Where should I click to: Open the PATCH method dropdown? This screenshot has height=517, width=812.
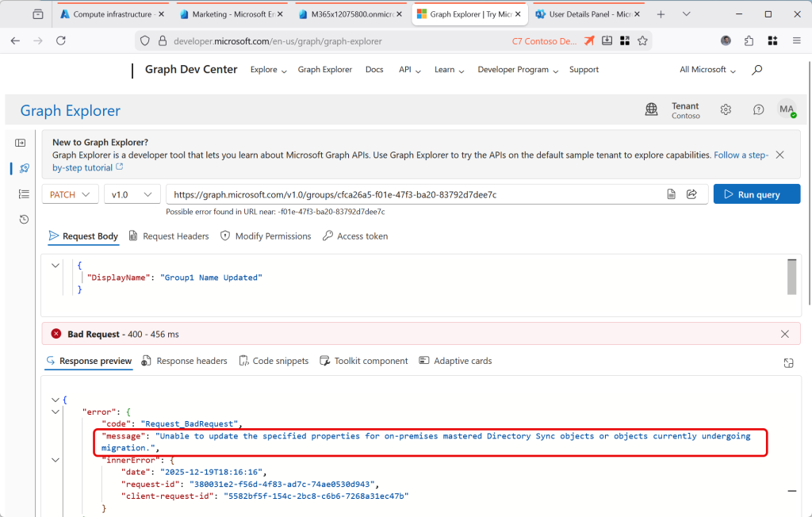click(x=71, y=194)
